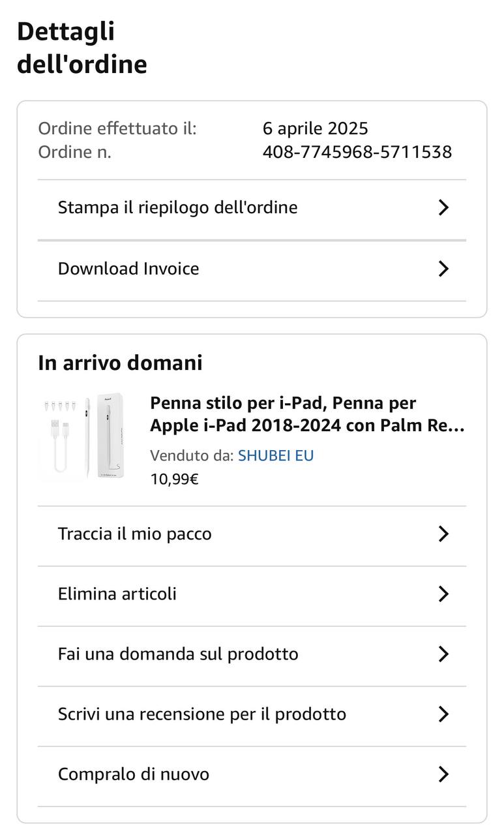Click the arrow next to Compralo di nuovo
Image resolution: width=504 pixels, height=835 pixels.
coord(443,774)
